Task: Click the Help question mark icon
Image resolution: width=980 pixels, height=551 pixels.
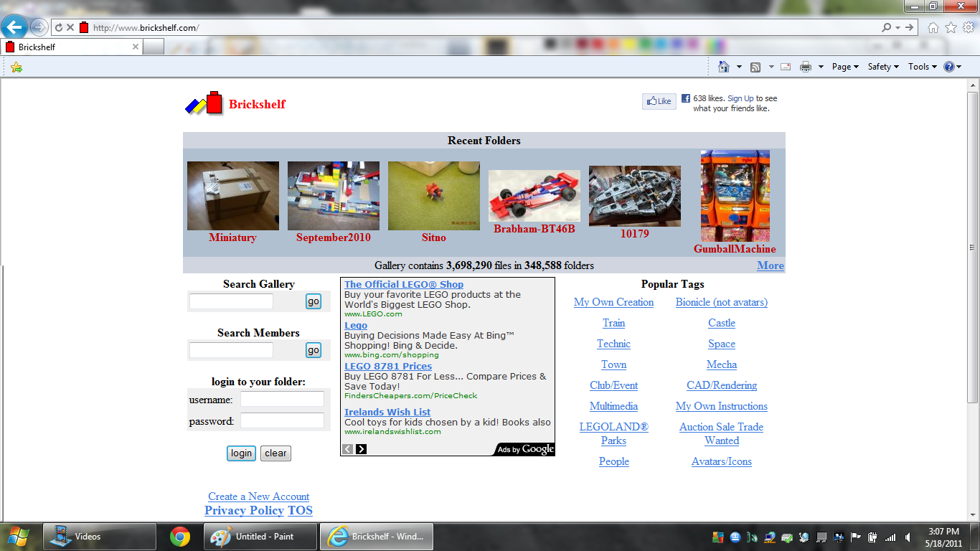Action: 949,67
